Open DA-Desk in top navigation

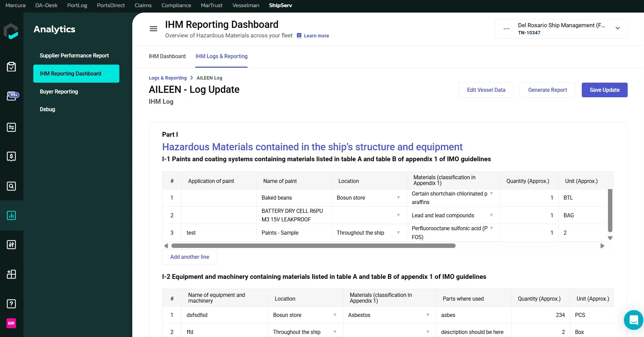click(x=46, y=5)
